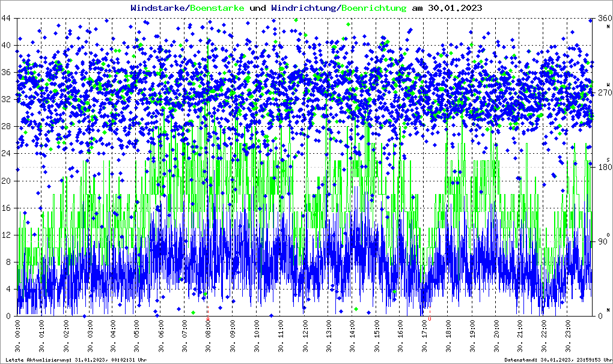Click the red sunset marker "U" after 17:00
613x364 pixels.
(x=430, y=320)
